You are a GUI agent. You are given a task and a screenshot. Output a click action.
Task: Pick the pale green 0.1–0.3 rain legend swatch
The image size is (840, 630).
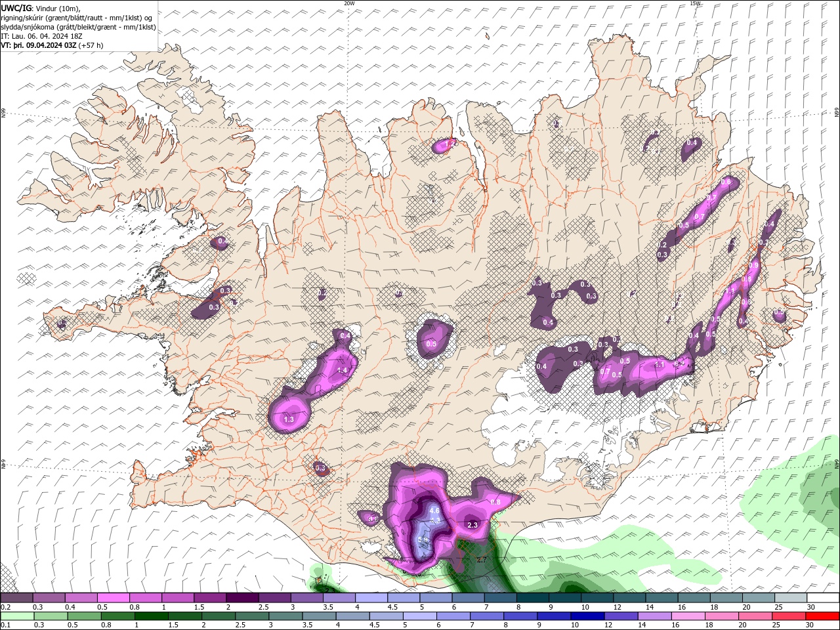point(17,616)
